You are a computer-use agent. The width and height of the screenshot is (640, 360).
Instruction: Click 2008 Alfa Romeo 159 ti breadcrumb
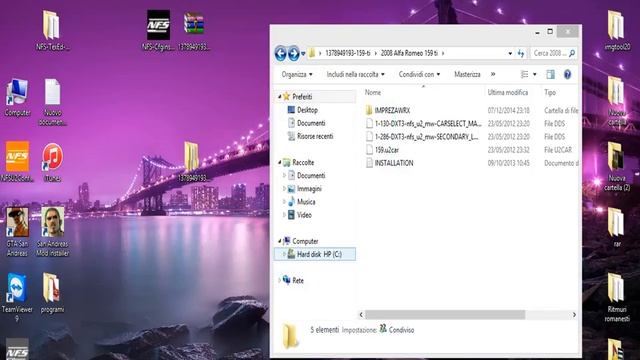click(x=409, y=53)
